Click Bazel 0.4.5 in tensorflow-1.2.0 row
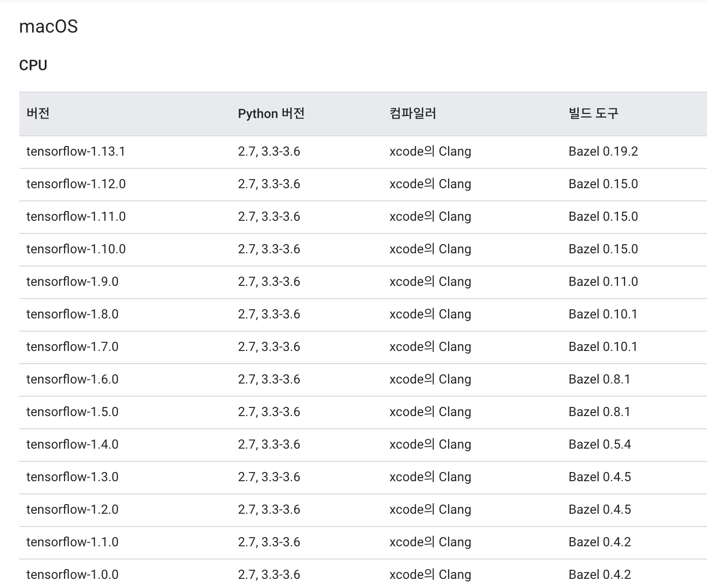This screenshot has width=707, height=588. (x=600, y=510)
